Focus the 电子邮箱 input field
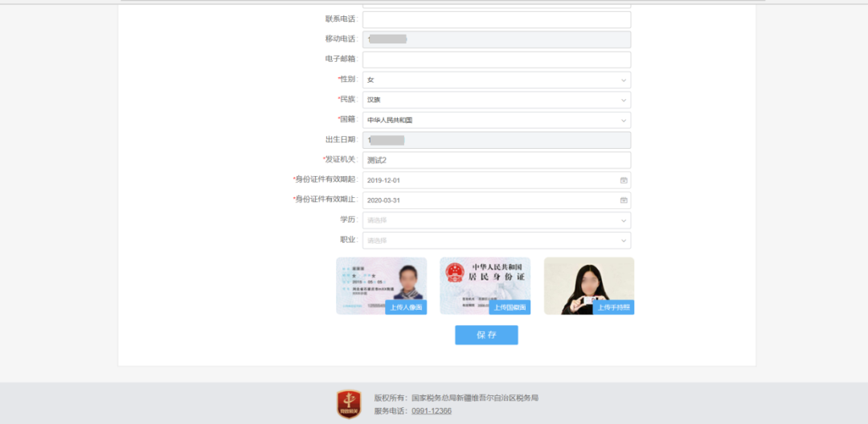 click(497, 60)
